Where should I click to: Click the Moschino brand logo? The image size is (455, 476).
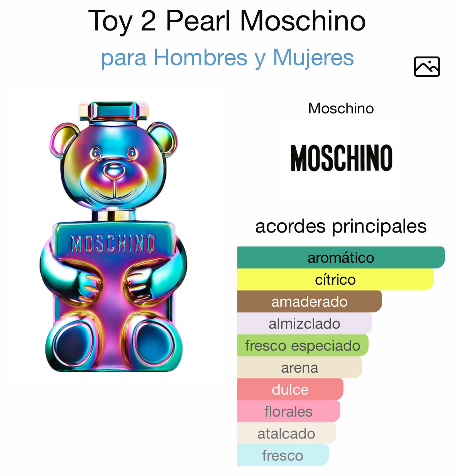point(341,158)
